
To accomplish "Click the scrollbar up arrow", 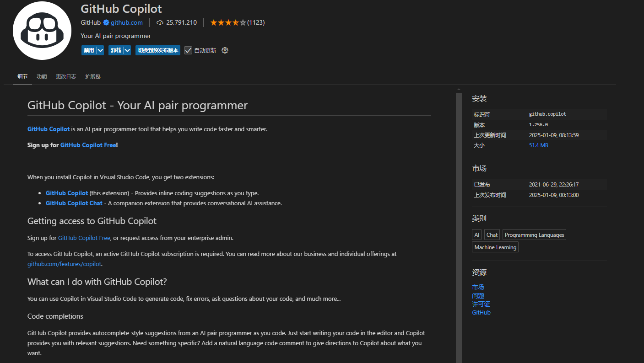I will click(459, 89).
